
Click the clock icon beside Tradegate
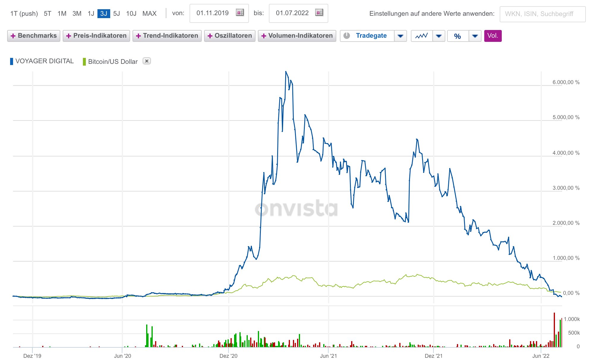click(x=346, y=36)
